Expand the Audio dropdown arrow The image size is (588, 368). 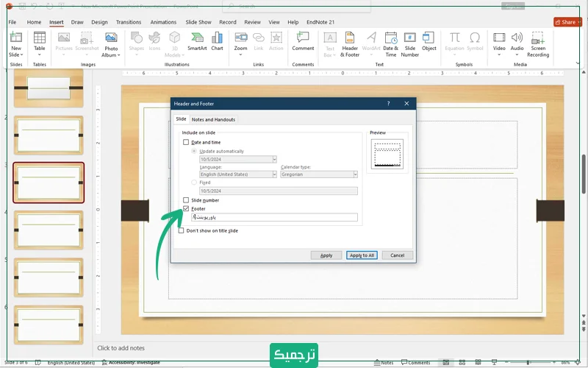coord(517,54)
